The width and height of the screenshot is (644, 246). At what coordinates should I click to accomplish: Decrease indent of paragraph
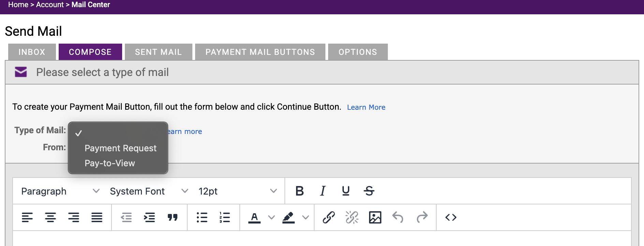click(126, 217)
